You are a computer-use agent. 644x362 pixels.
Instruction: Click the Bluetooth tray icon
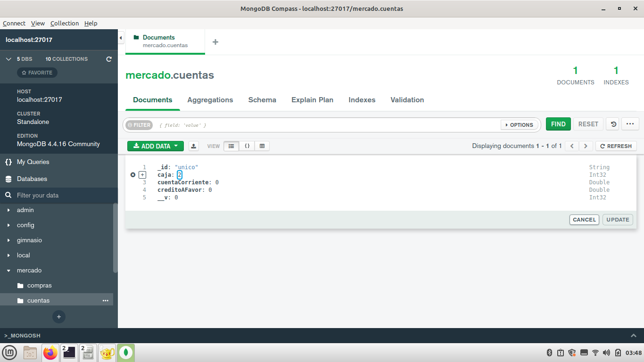coord(549,353)
